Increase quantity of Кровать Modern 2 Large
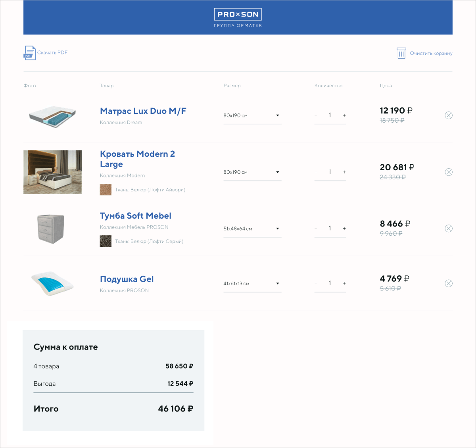 coord(344,172)
